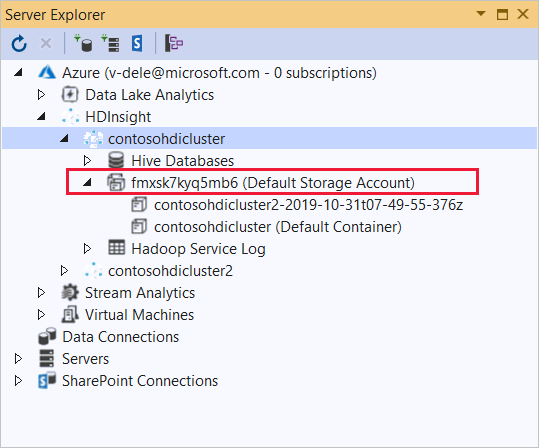Click the greyed Stop Refreshing X icon
Image resolution: width=539 pixels, height=448 pixels.
pyautogui.click(x=46, y=44)
